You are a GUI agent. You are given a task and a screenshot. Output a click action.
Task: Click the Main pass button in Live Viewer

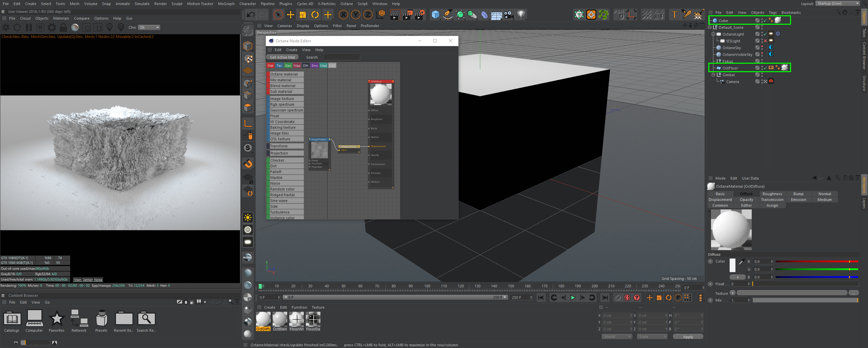(x=78, y=280)
